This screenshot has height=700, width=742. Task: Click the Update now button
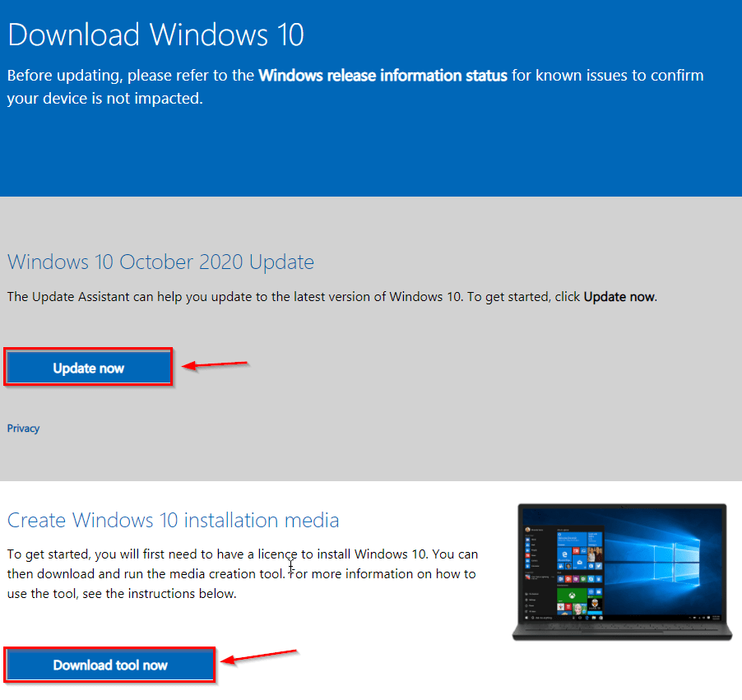click(89, 368)
